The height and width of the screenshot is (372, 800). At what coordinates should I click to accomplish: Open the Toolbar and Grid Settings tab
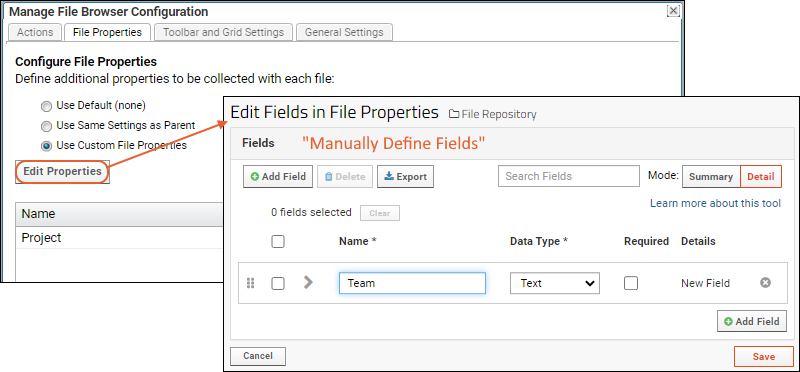[x=223, y=32]
